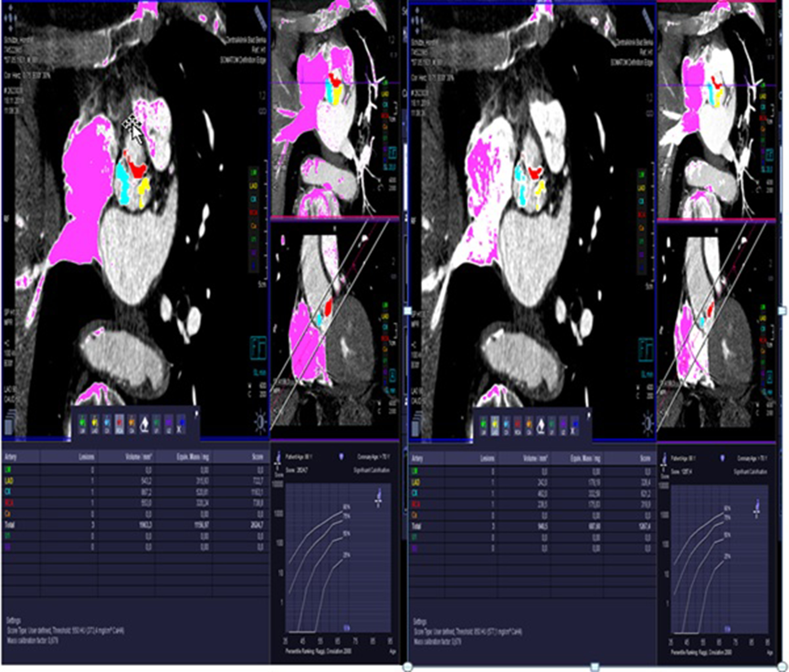Screen dimensions: 789x672
Task: Select the Ca row in right table
Action: 533,515
